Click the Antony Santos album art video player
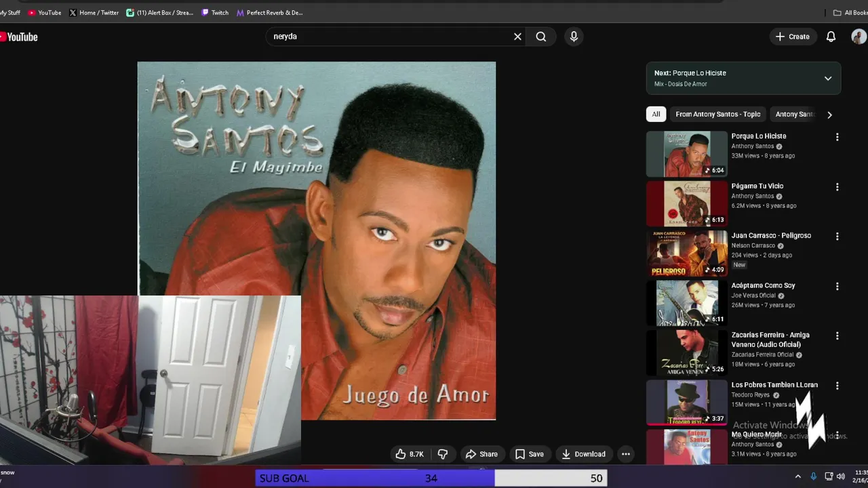Image resolution: width=868 pixels, height=488 pixels. point(317,241)
